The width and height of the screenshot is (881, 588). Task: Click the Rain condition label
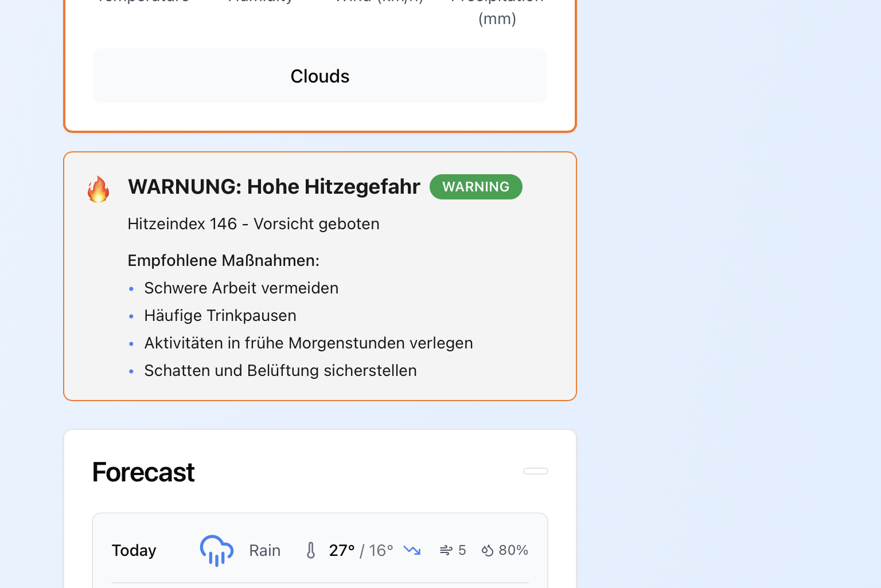tap(264, 550)
